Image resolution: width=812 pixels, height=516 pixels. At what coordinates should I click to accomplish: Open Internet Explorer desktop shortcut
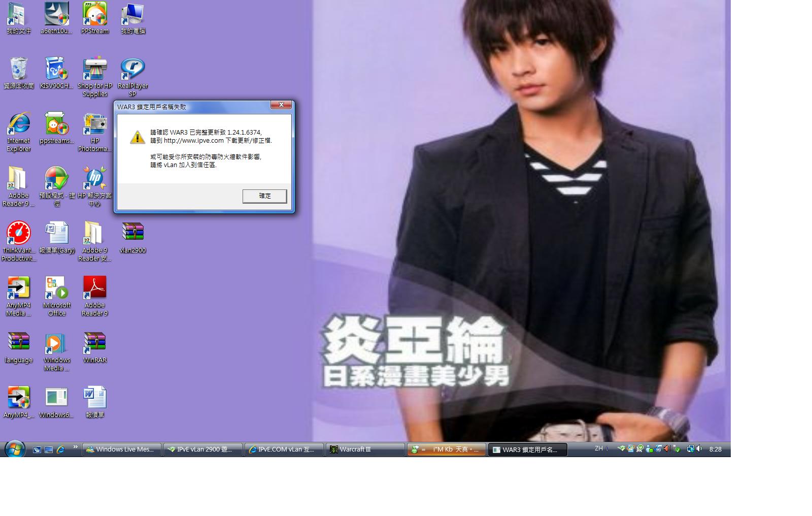18,132
